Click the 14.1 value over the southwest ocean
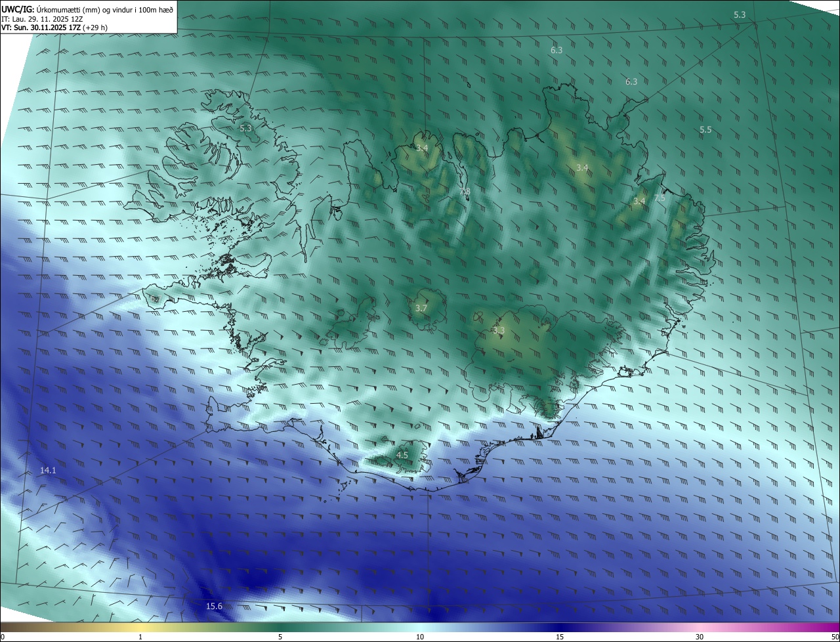This screenshot has height=642, width=840. coord(48,471)
